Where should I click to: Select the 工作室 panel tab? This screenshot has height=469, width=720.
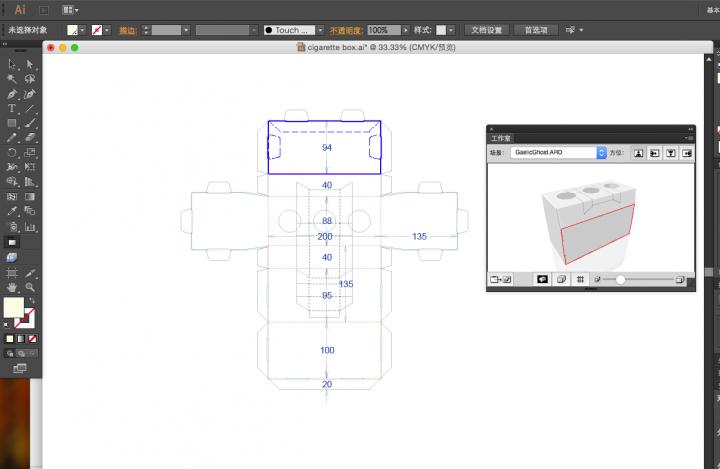[501, 138]
